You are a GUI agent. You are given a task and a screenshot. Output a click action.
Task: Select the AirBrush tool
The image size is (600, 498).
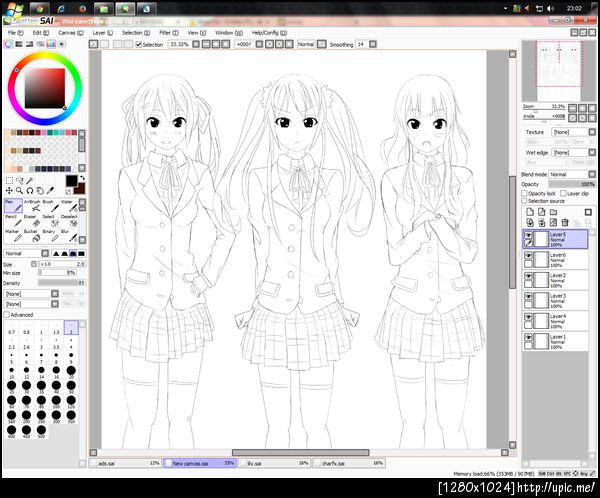click(x=34, y=206)
